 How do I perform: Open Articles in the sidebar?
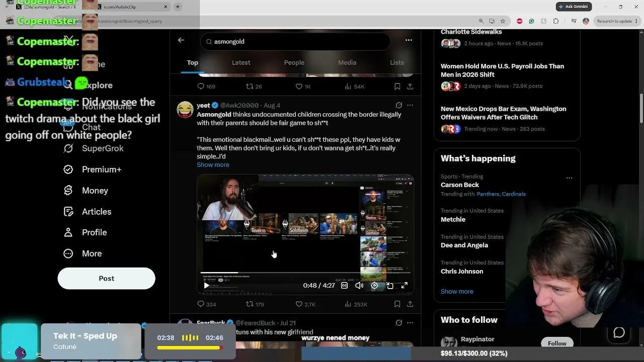[x=88, y=212]
